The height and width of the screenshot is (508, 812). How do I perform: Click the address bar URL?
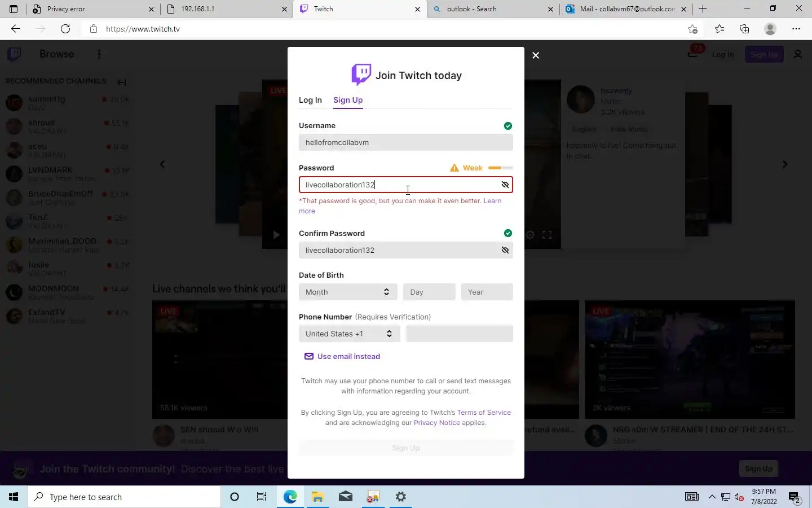tap(143, 29)
